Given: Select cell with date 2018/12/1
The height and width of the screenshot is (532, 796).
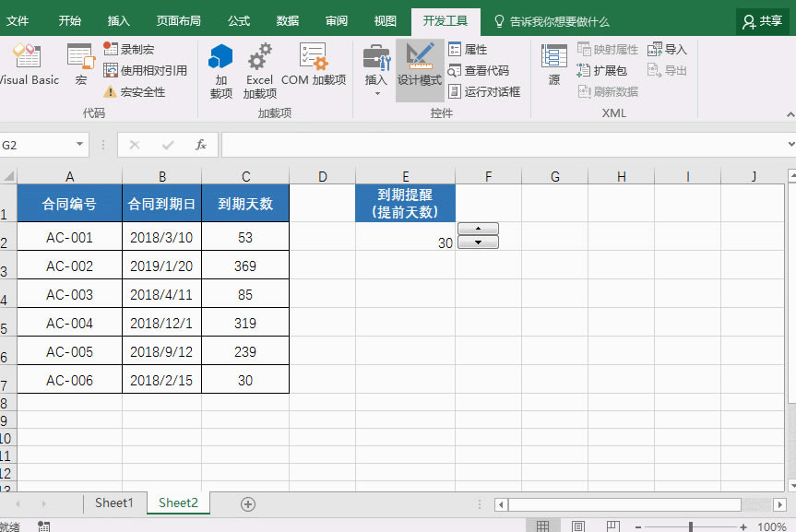Looking at the screenshot, I should 161,323.
